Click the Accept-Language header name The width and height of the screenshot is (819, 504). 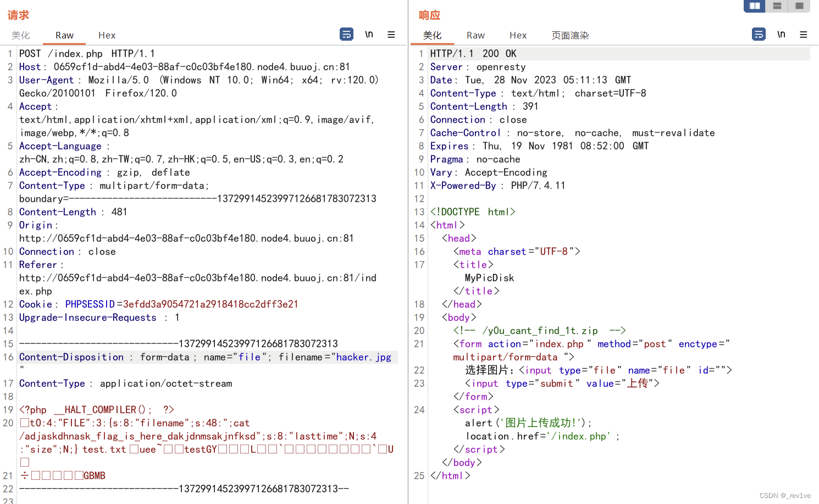click(60, 146)
